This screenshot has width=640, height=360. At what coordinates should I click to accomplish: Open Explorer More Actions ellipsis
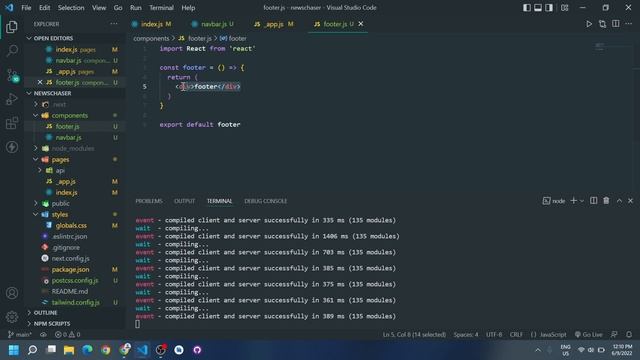114,24
